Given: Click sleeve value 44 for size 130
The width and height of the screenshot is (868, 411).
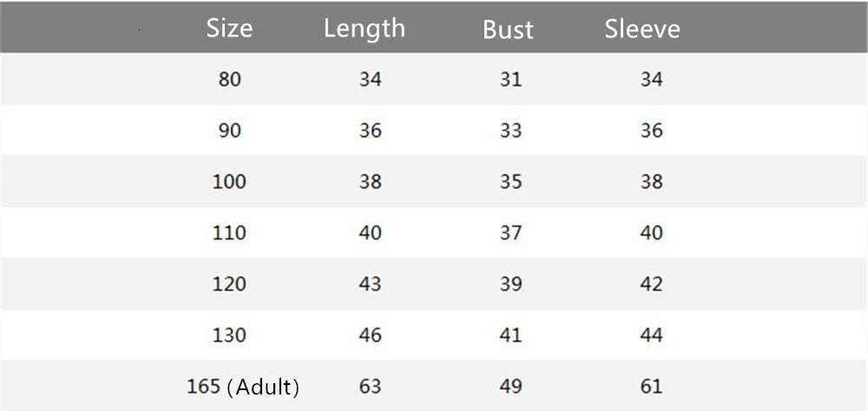Looking at the screenshot, I should [x=652, y=335].
